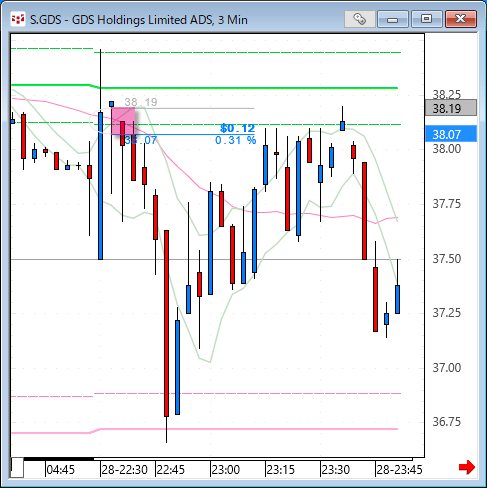The image size is (487, 488).
Task: Click the 22:45 time axis label
Action: point(170,470)
